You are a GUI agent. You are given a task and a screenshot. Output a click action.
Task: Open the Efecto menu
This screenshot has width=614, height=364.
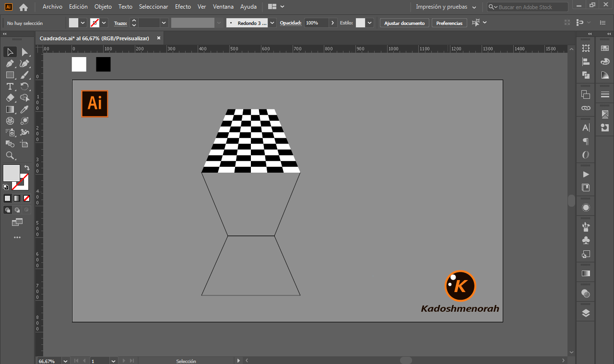tap(183, 7)
